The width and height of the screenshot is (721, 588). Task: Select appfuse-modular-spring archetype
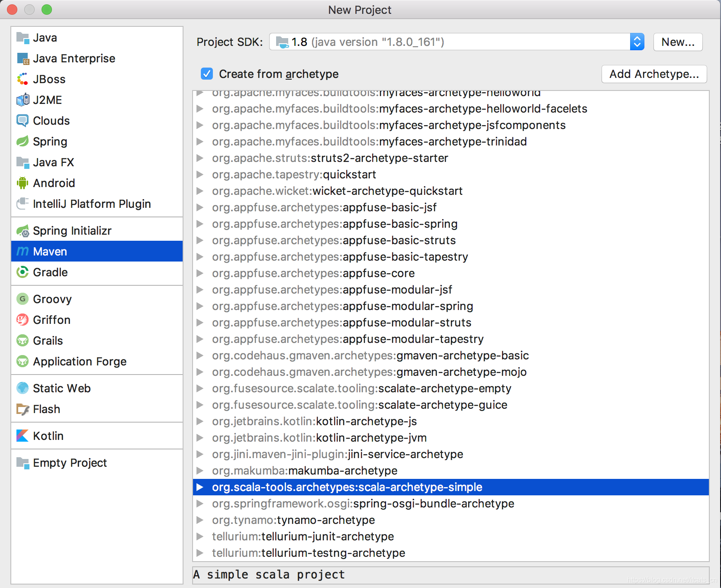tap(342, 306)
